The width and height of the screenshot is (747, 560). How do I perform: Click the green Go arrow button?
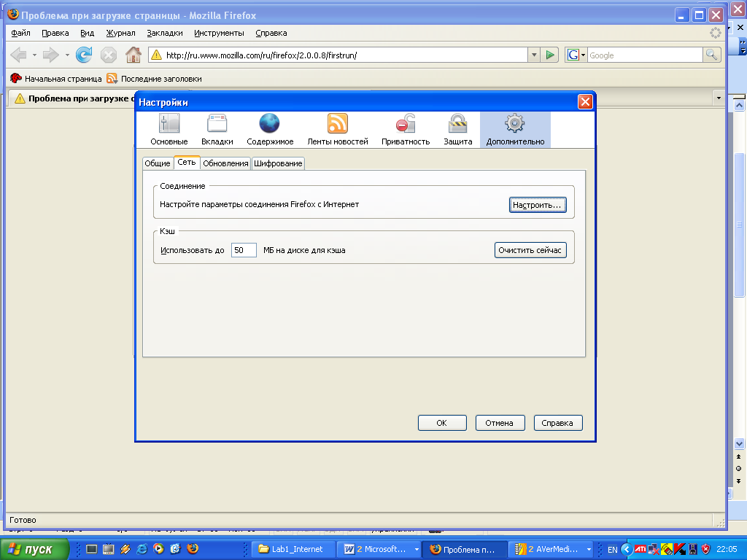click(x=550, y=55)
